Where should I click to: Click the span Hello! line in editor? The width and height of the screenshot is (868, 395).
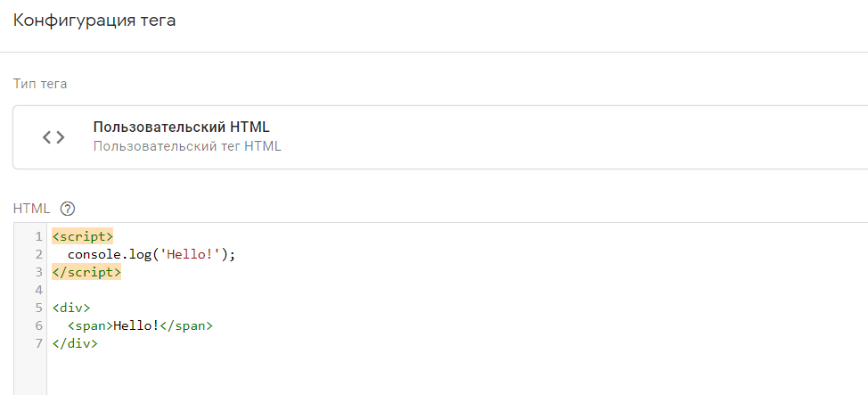[x=141, y=325]
